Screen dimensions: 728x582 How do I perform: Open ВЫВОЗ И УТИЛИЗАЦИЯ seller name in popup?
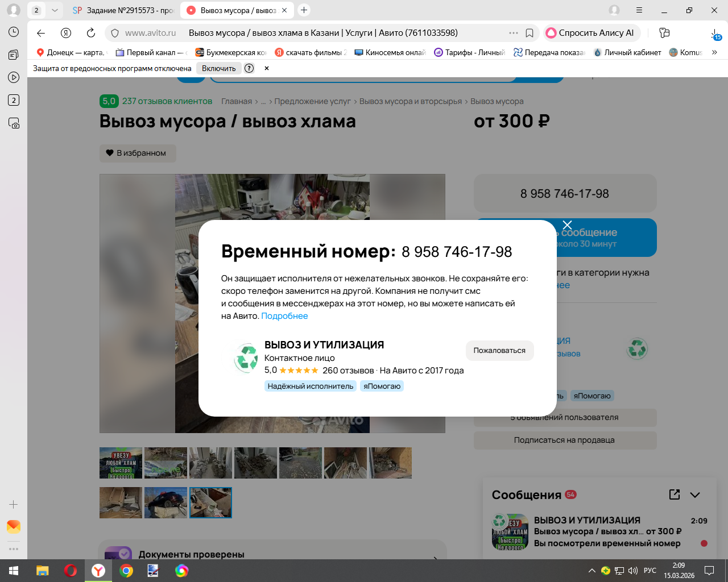pyautogui.click(x=324, y=345)
